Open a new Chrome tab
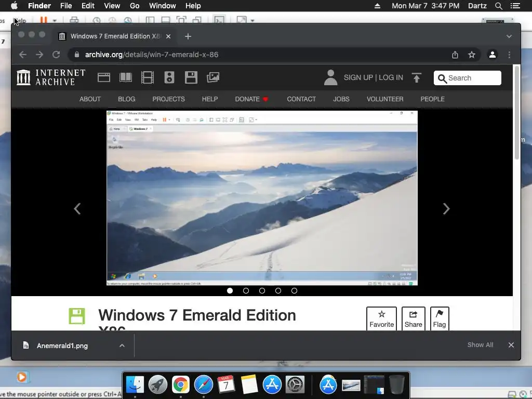 188,36
